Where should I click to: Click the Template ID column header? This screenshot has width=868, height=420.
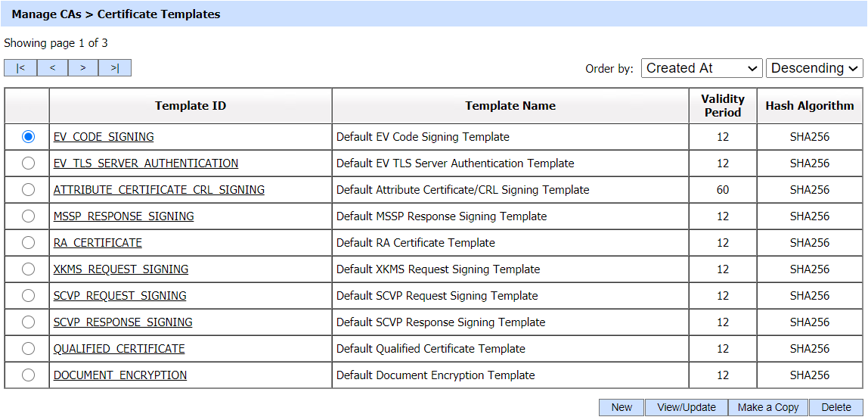click(191, 106)
